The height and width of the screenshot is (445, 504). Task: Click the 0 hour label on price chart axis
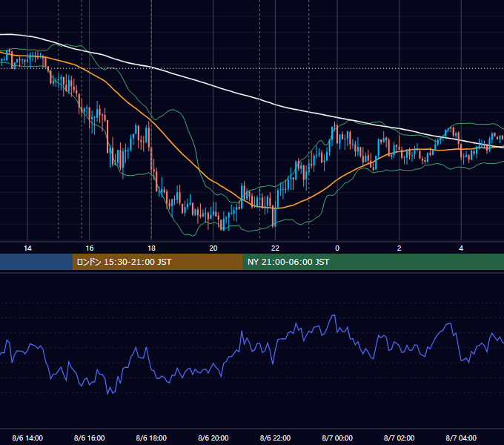point(337,248)
